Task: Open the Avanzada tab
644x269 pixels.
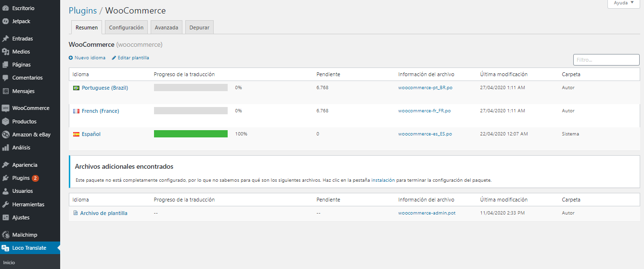Action: click(166, 27)
